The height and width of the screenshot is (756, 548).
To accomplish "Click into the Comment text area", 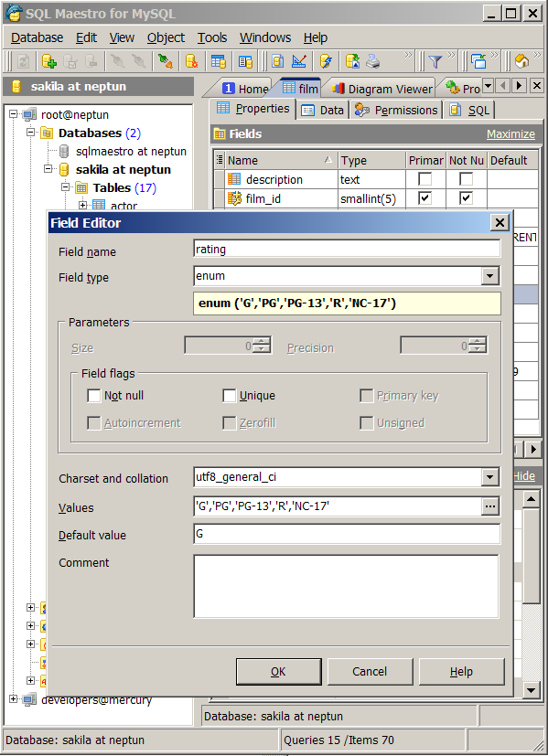I will (x=346, y=586).
